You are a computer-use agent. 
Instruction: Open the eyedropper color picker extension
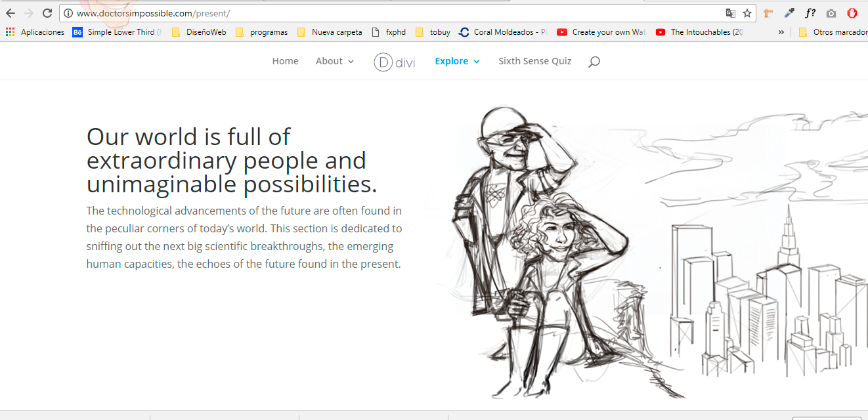(789, 13)
